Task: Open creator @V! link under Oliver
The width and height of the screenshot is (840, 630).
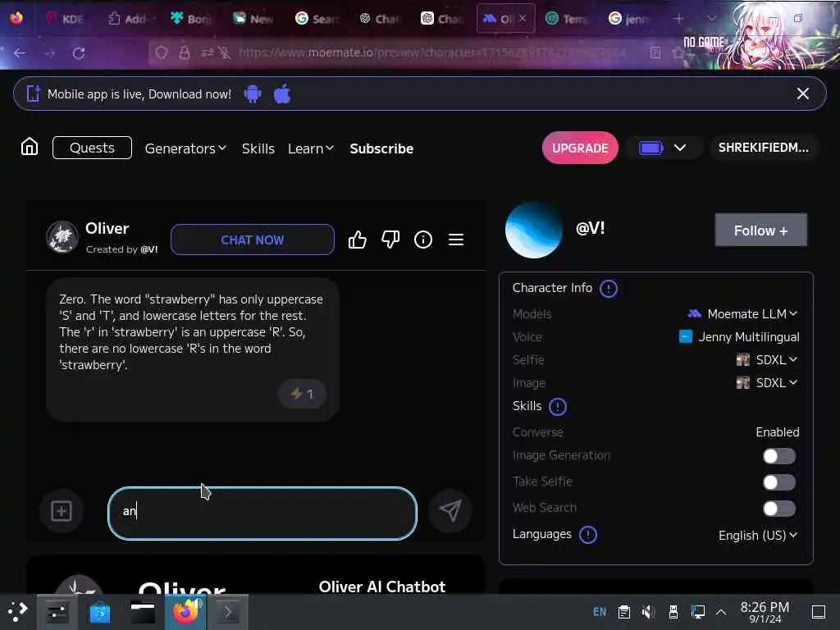Action: tap(149, 249)
